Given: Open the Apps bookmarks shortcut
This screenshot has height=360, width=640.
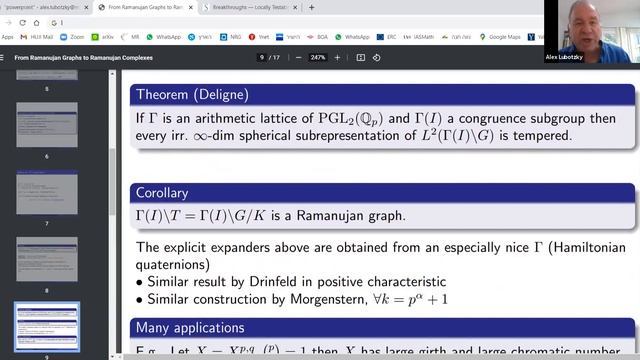Looking at the screenshot, I should click(x=7, y=37).
